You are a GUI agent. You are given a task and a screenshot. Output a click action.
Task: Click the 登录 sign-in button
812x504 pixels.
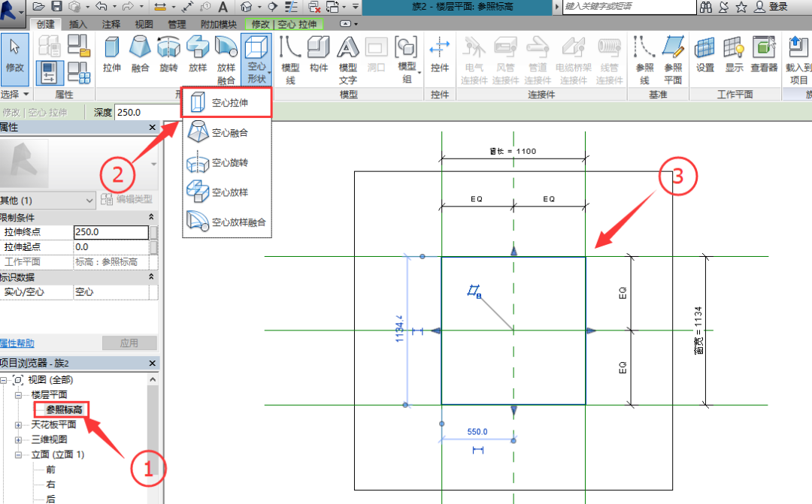click(x=771, y=7)
